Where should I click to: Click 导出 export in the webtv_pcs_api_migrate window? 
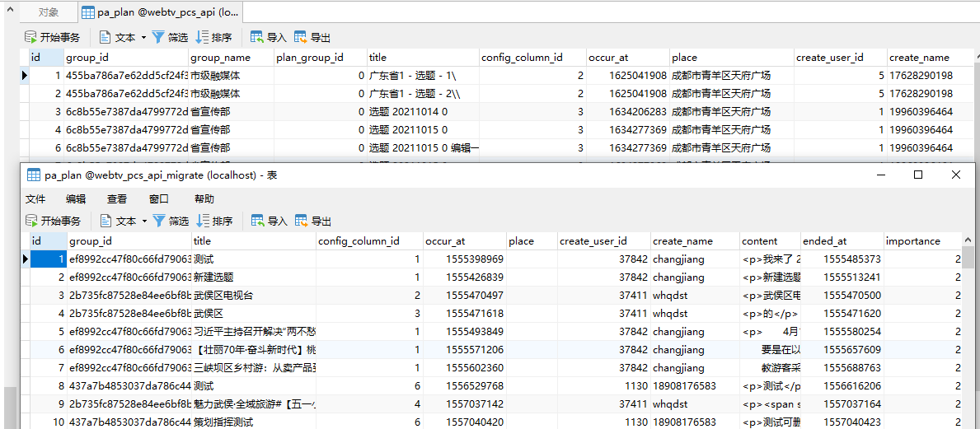(x=313, y=221)
